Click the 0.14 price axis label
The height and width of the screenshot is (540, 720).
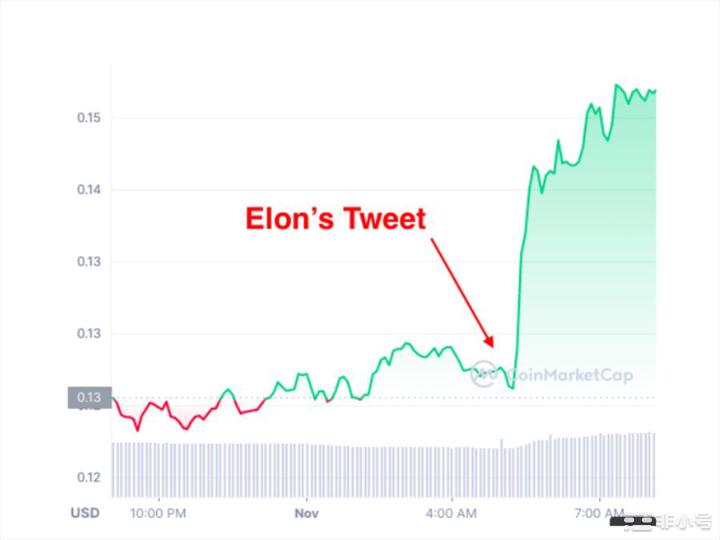click(89, 190)
